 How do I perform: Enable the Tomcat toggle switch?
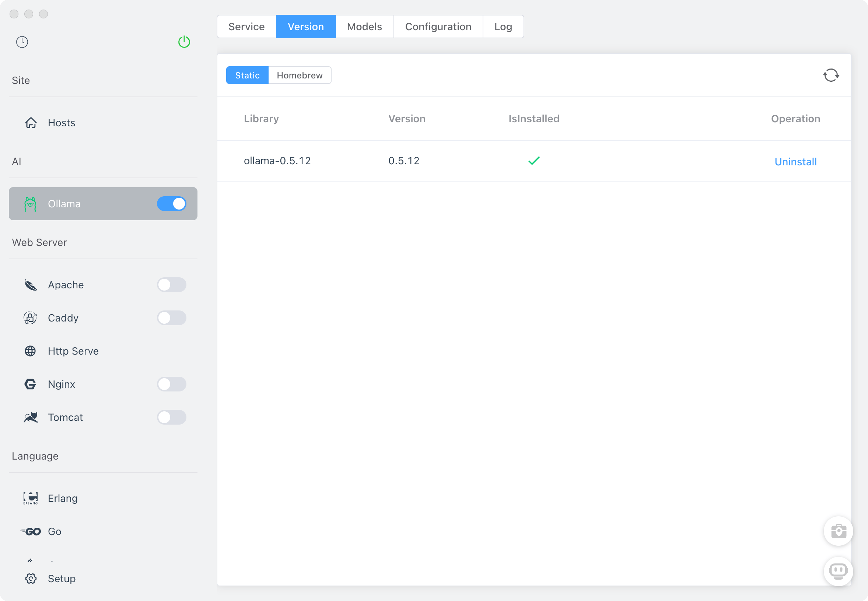172,417
